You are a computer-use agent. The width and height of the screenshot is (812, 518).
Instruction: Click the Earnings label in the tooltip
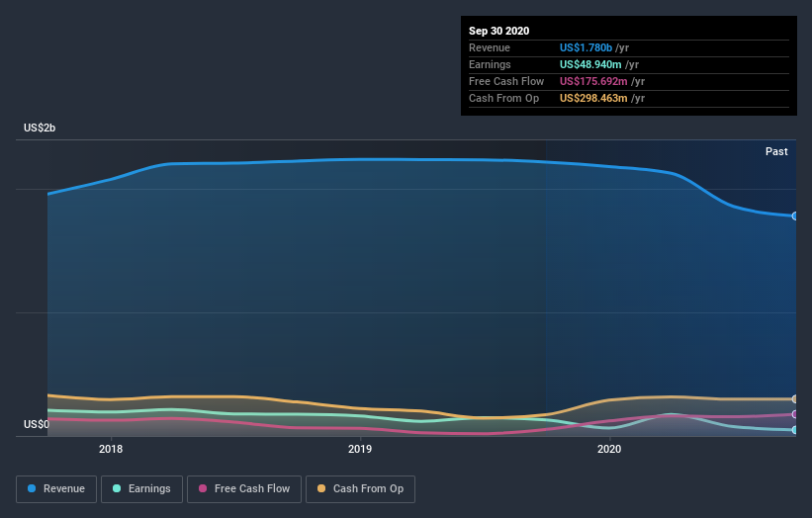click(x=490, y=64)
